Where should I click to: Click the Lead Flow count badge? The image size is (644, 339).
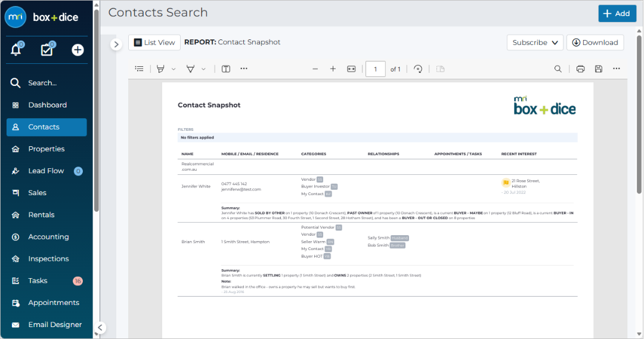78,171
